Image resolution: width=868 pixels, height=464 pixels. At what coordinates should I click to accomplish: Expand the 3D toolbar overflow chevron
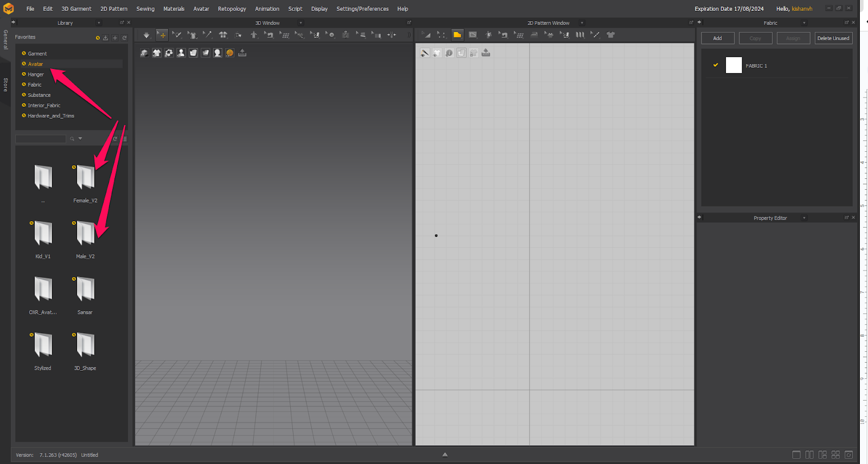tap(409, 35)
